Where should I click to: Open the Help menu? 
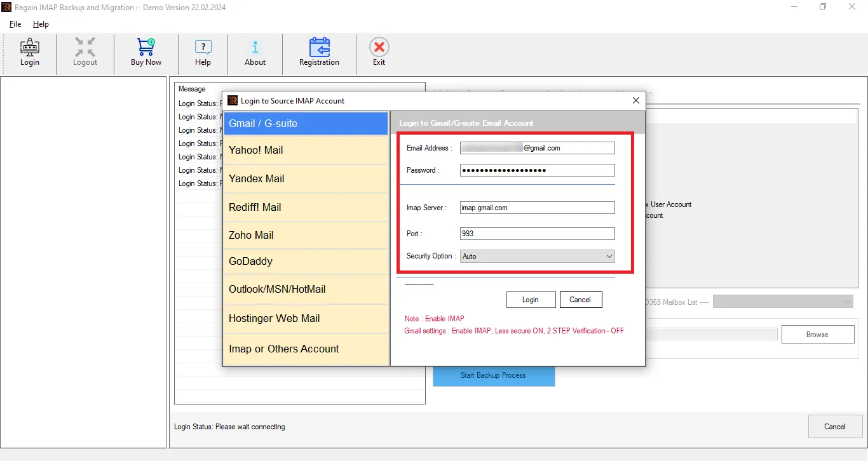click(41, 24)
